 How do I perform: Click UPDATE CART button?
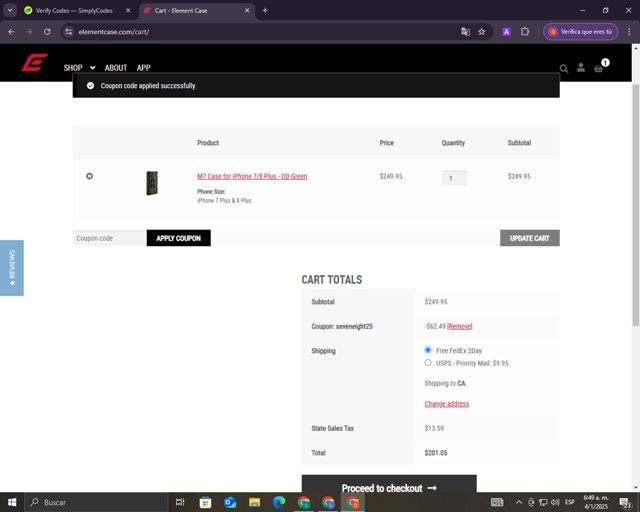point(529,238)
